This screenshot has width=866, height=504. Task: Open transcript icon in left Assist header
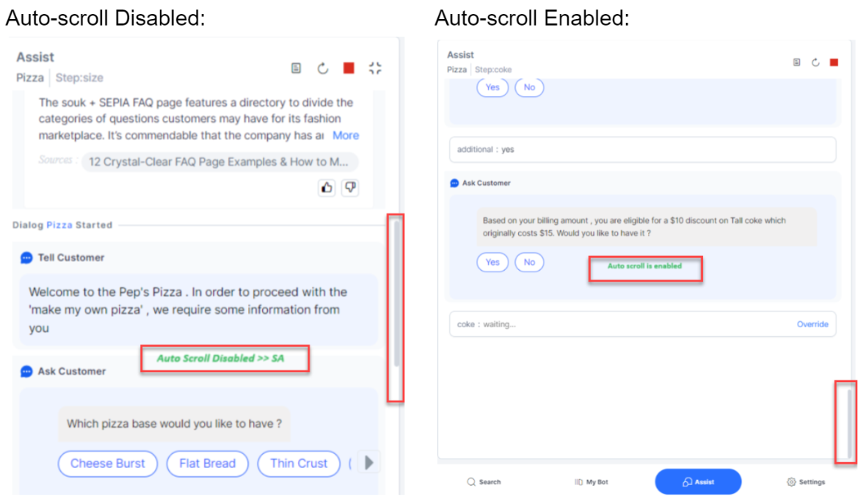[x=296, y=68]
